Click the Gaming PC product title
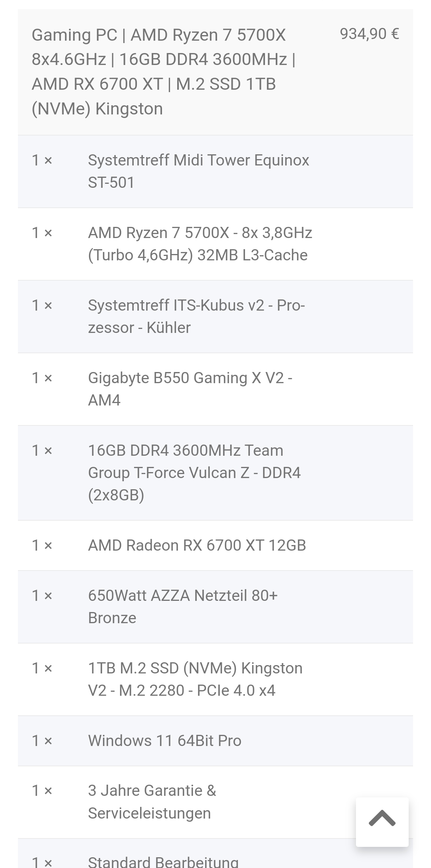The width and height of the screenshot is (431, 868). [164, 72]
